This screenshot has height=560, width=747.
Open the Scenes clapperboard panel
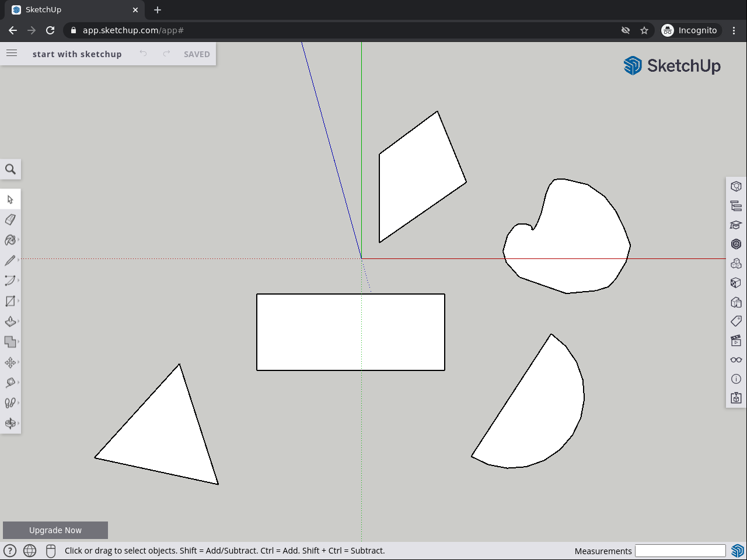point(736,340)
